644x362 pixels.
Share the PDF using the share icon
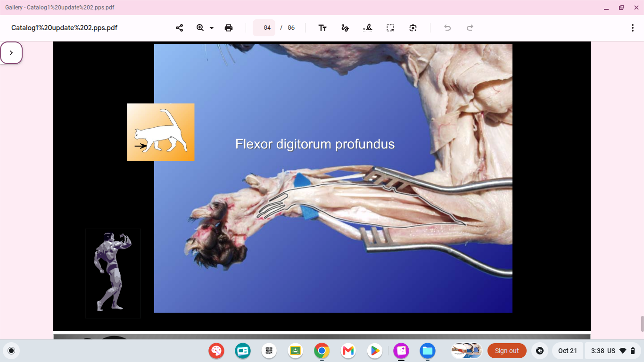(x=179, y=28)
